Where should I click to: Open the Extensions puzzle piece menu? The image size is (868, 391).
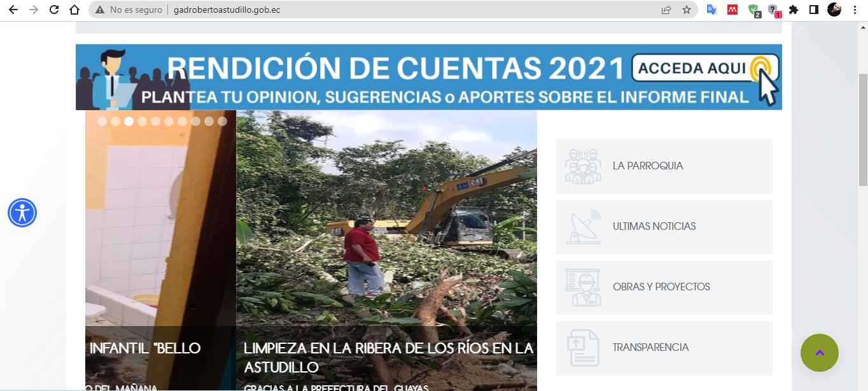[793, 10]
